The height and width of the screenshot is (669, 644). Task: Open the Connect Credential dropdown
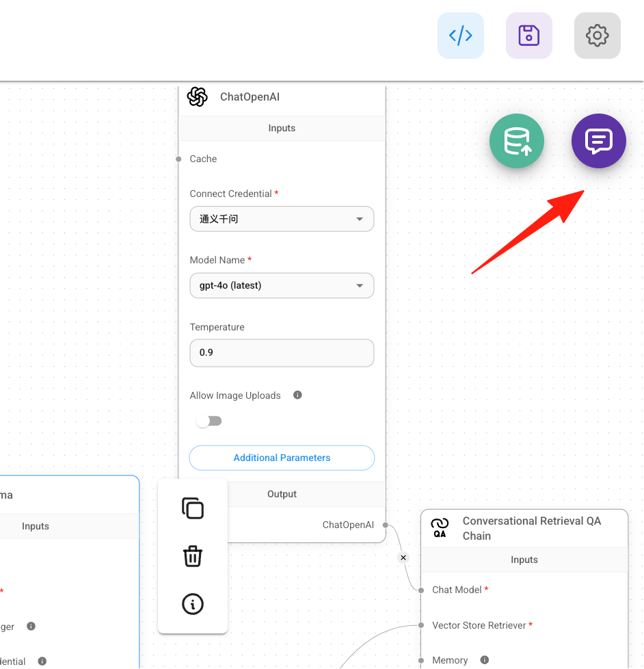pyautogui.click(x=282, y=219)
